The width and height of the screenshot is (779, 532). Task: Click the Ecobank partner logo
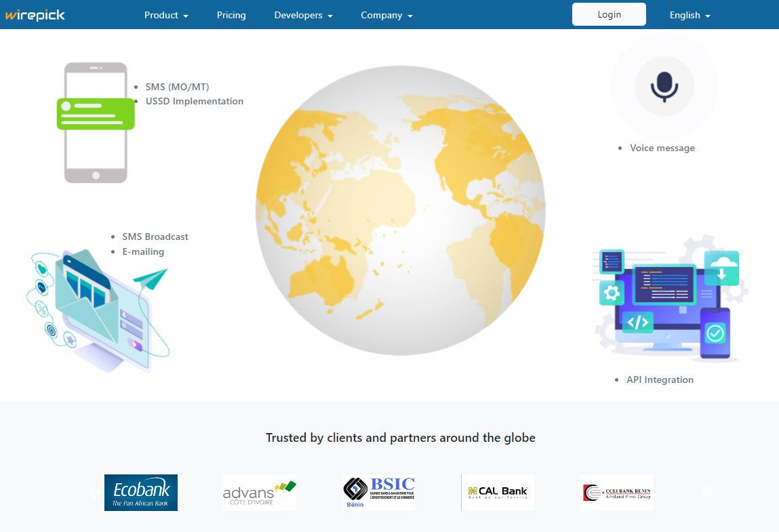point(141,492)
